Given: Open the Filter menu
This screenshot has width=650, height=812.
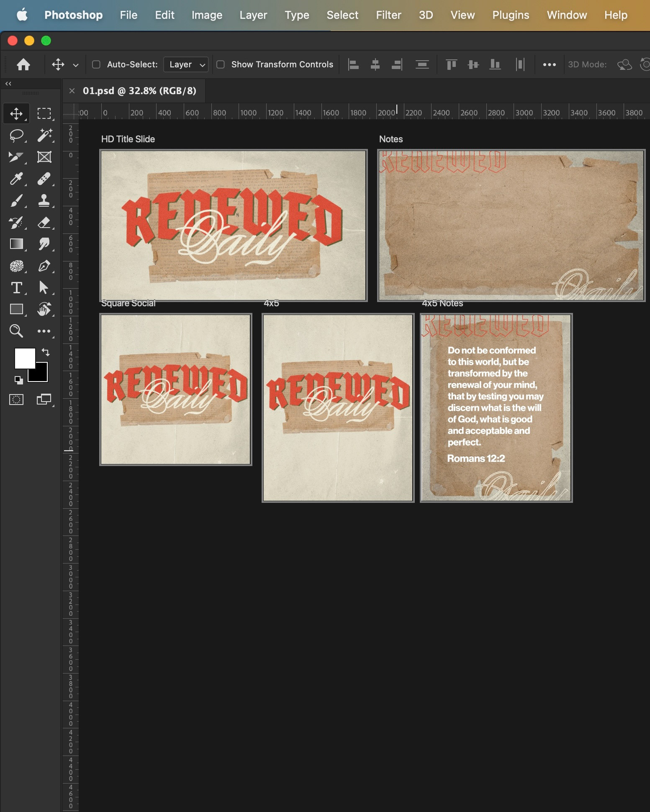Looking at the screenshot, I should [x=388, y=15].
